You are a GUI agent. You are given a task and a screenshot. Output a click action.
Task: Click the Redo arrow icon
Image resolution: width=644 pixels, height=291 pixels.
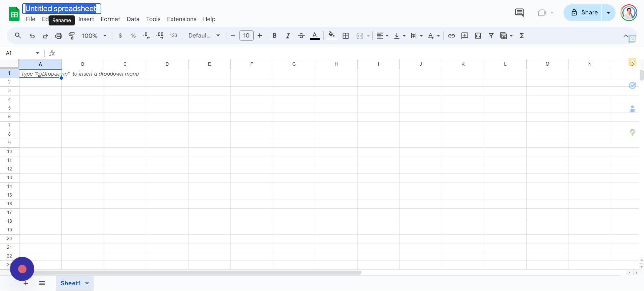click(45, 36)
